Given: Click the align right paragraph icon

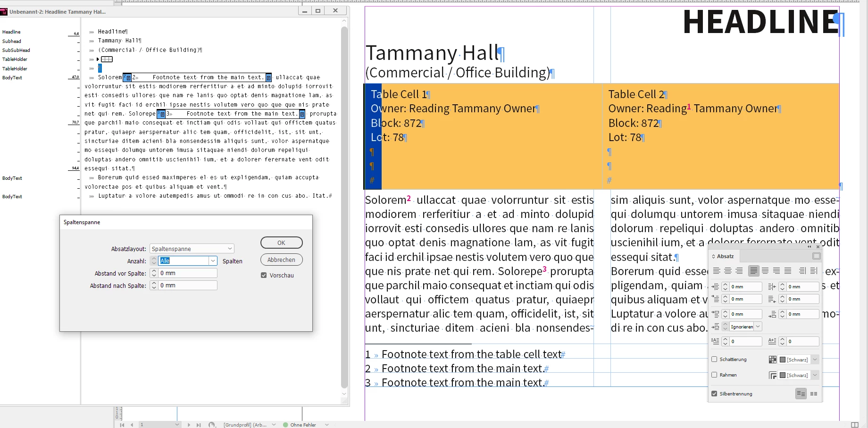Looking at the screenshot, I should tap(739, 271).
